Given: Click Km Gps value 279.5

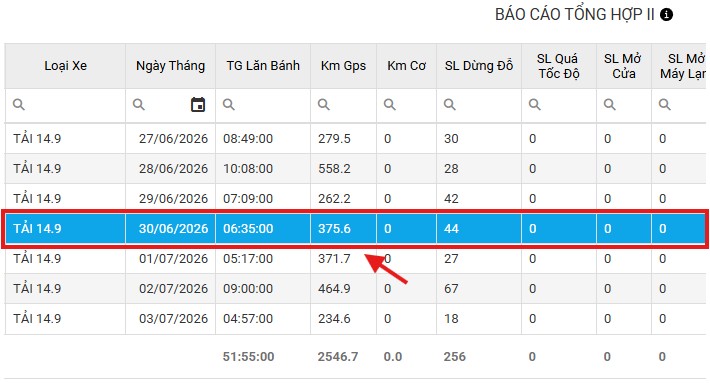Looking at the screenshot, I should click(334, 139).
